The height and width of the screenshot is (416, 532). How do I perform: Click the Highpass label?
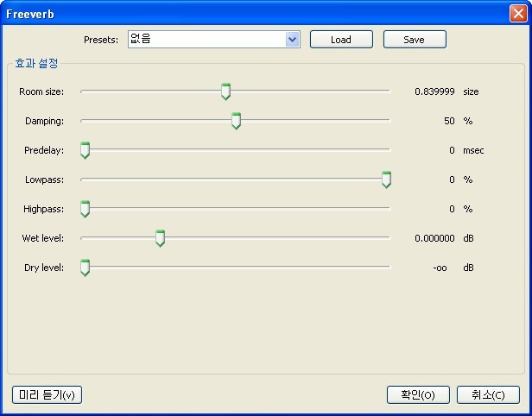coord(43,209)
